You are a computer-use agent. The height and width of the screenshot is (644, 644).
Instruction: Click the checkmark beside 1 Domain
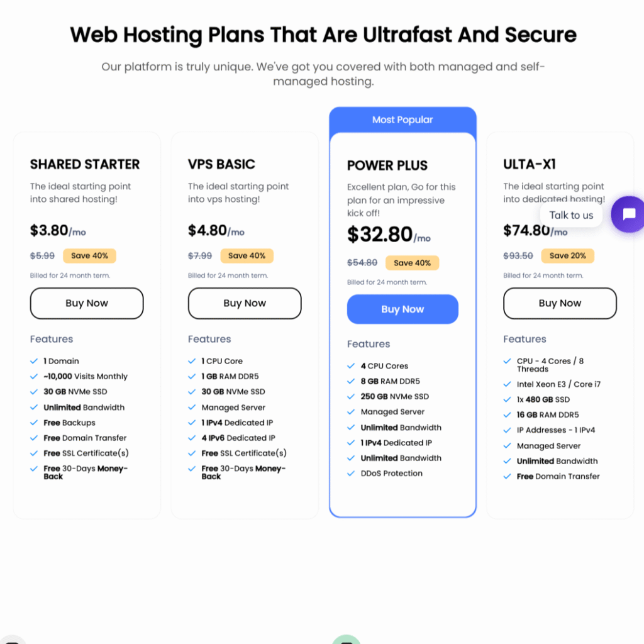click(x=34, y=361)
